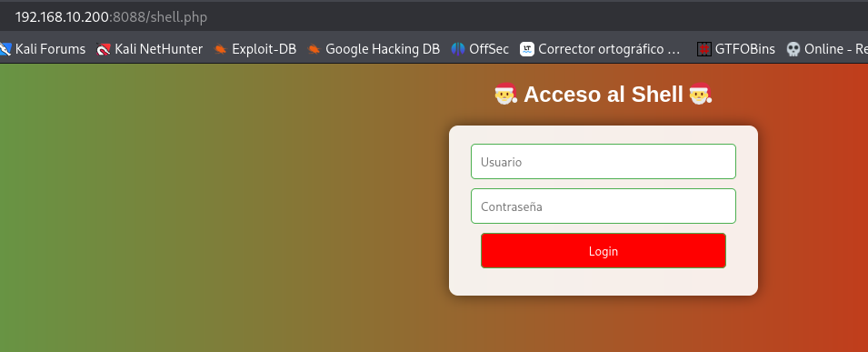Click into the Usuario field

[604, 161]
